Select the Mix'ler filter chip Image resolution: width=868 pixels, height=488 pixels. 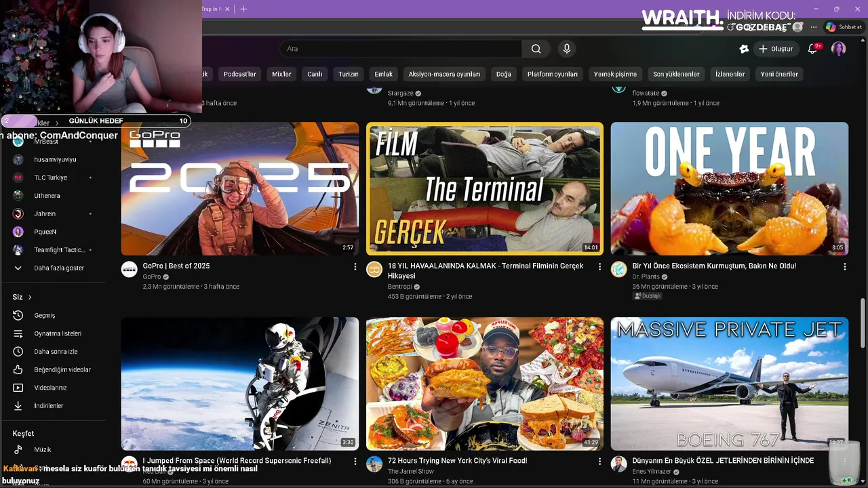[x=281, y=74]
